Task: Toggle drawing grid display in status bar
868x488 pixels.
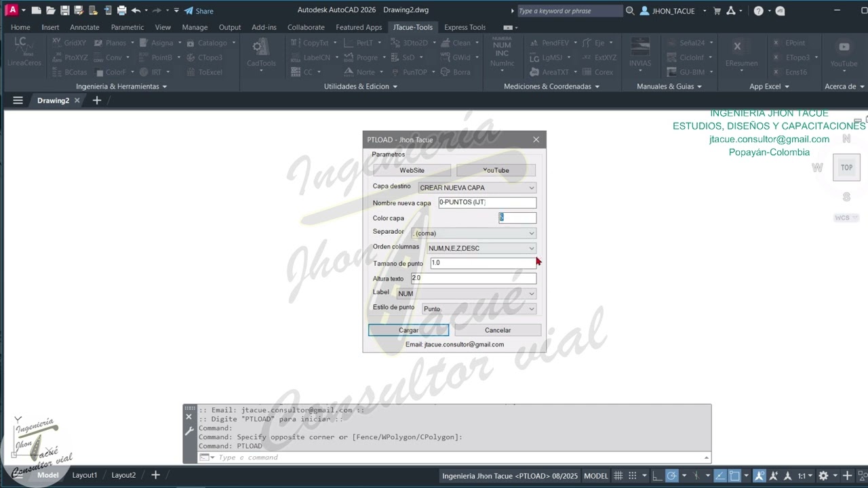Action: pos(619,476)
